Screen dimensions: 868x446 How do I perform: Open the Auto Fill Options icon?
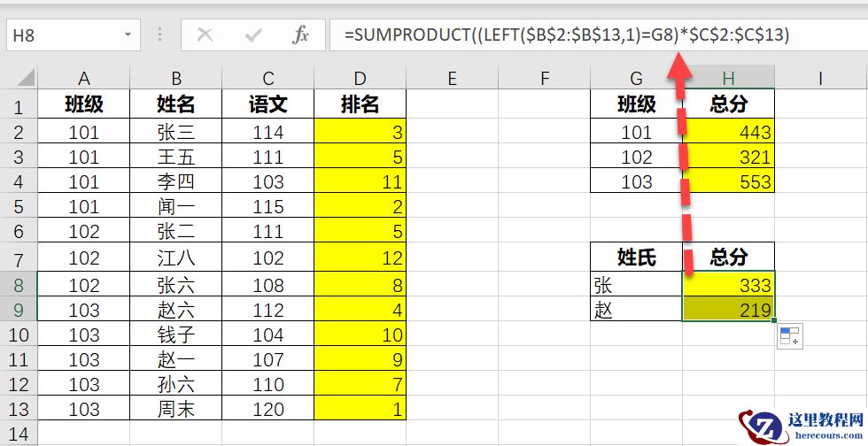[789, 336]
